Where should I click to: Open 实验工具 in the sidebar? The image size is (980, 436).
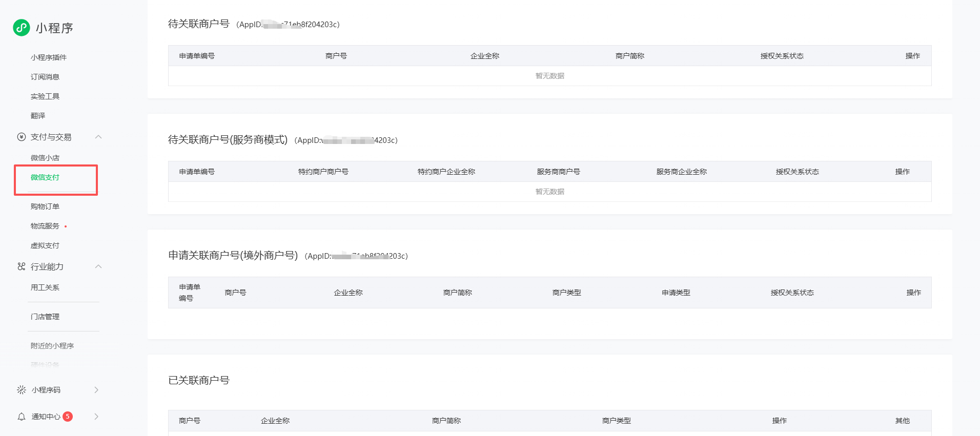click(45, 96)
